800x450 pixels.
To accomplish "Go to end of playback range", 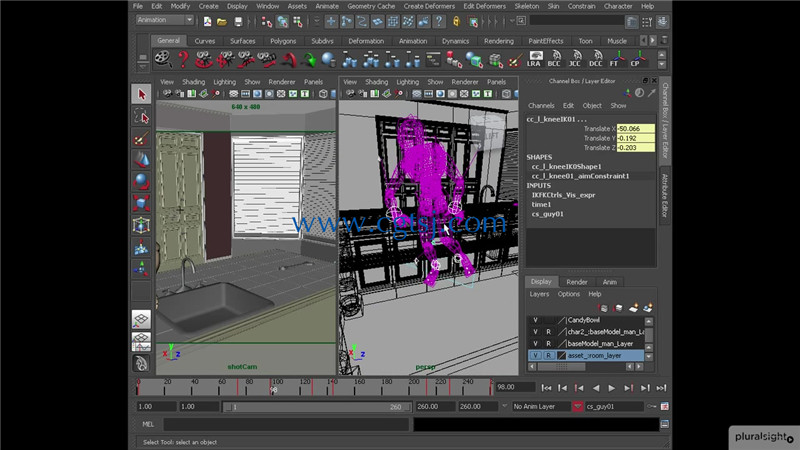I will coord(661,388).
